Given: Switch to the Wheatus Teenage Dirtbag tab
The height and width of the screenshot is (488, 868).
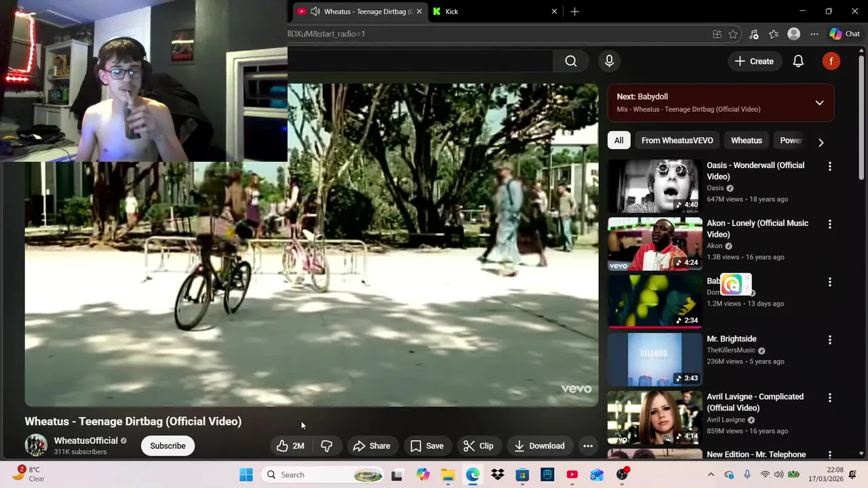Looking at the screenshot, I should [x=360, y=12].
